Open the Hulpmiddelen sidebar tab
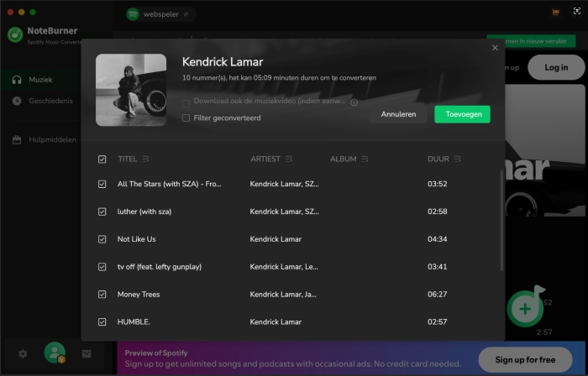The height and width of the screenshot is (376, 588). coord(40,139)
